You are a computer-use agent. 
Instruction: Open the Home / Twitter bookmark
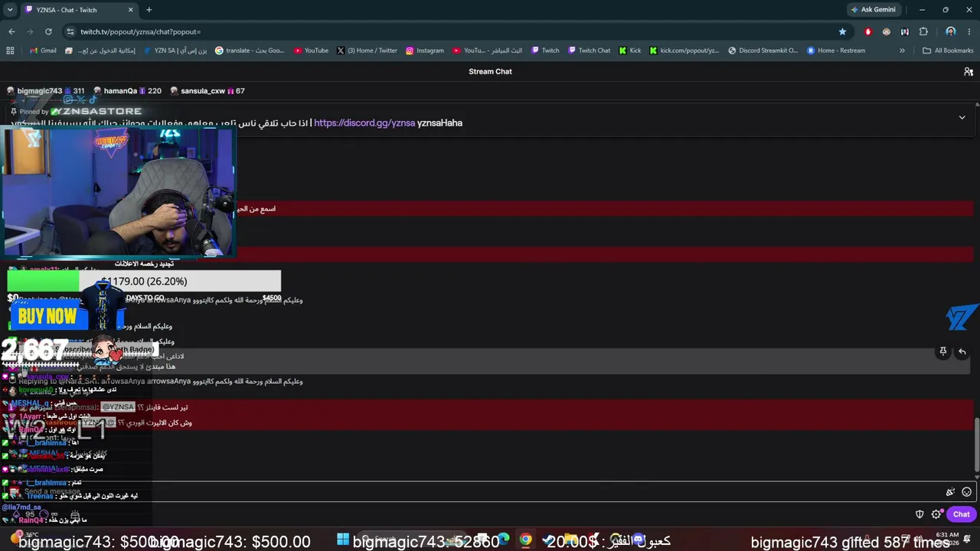point(367,51)
